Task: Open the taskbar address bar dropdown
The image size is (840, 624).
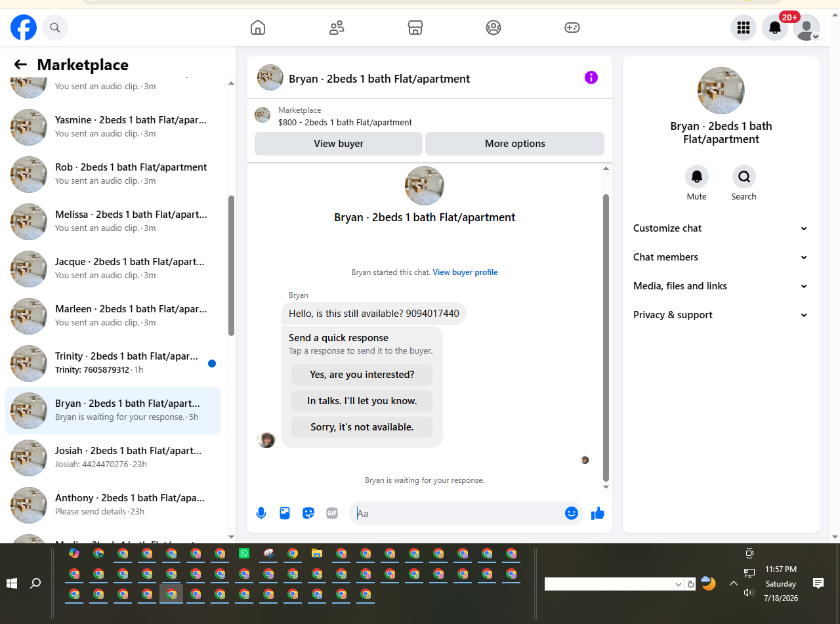Action: pos(679,584)
